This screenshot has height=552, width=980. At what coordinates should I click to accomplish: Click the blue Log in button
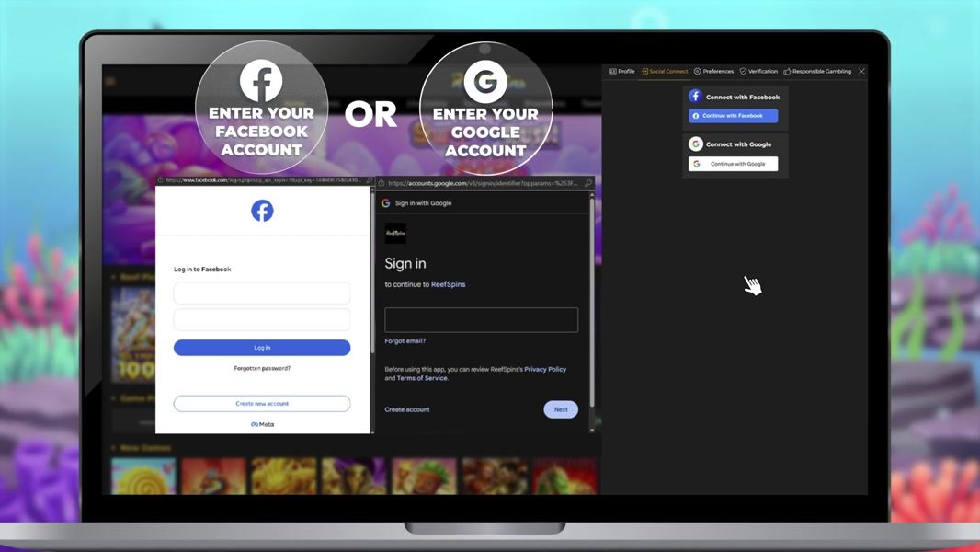[262, 348]
